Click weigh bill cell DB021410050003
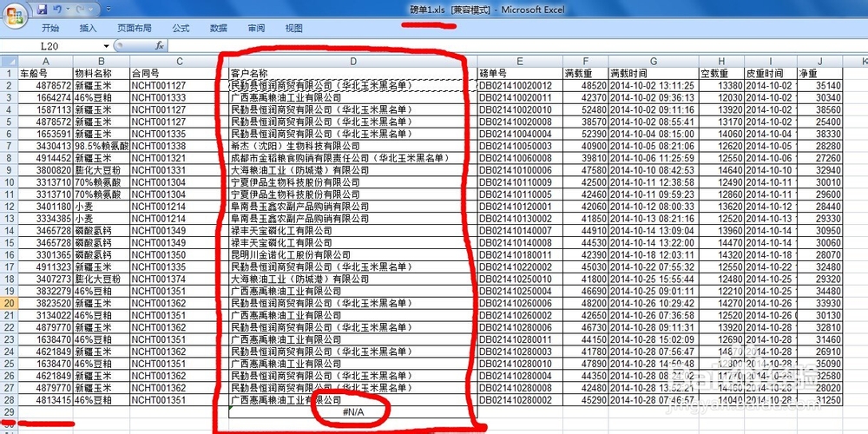 520,146
